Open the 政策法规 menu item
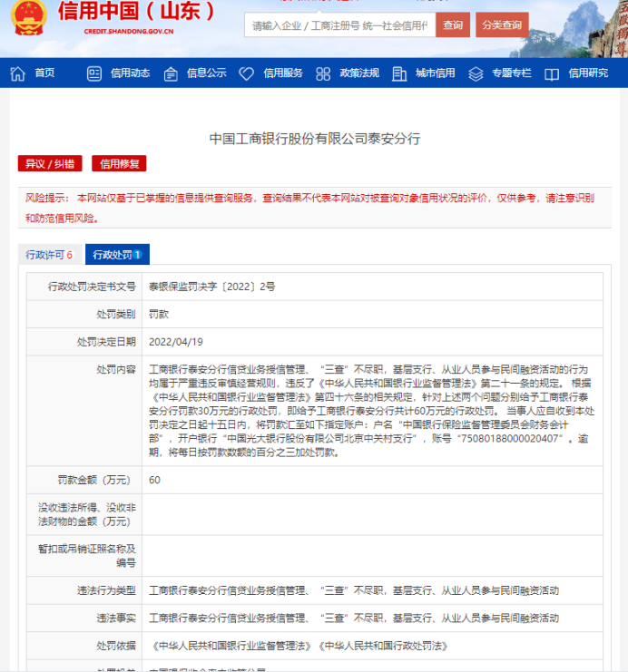628x672 pixels. (x=359, y=73)
